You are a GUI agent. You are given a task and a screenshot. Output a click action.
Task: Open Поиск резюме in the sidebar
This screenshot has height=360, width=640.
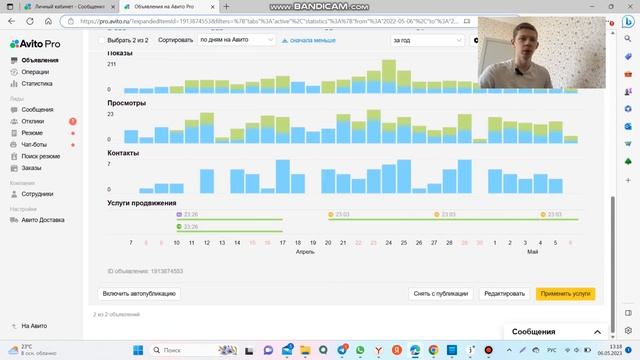(40, 156)
